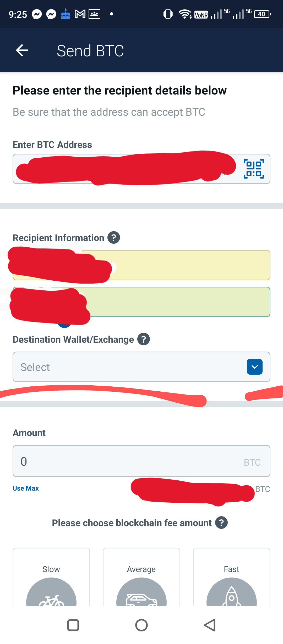
Task: Tap Android home circle button
Action: coord(141,625)
